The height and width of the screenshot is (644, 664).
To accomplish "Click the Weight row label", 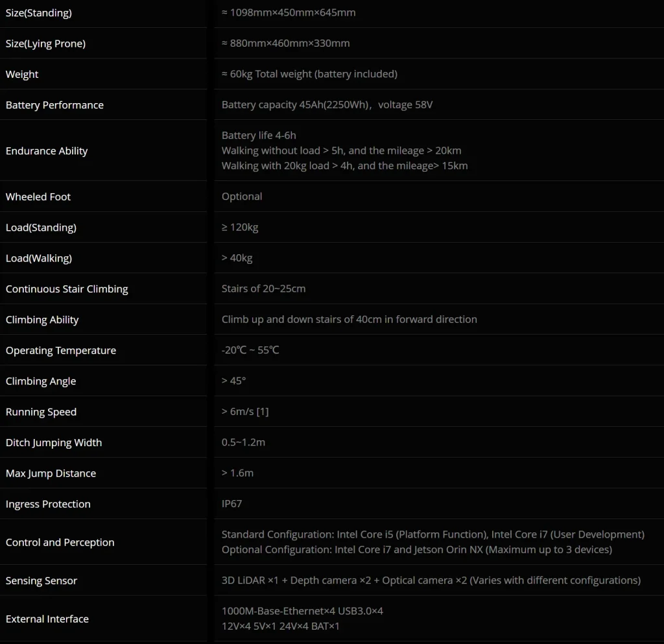I will (x=22, y=75).
